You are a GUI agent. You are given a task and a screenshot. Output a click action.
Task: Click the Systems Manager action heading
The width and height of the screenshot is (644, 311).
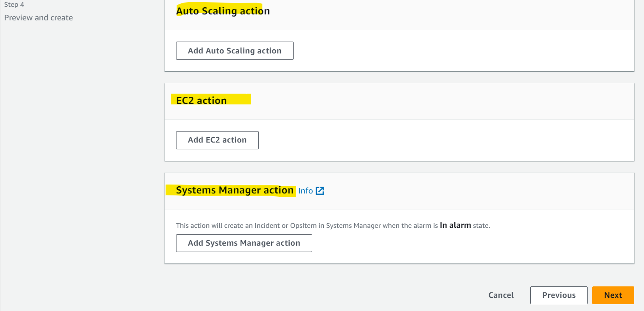coord(235,191)
